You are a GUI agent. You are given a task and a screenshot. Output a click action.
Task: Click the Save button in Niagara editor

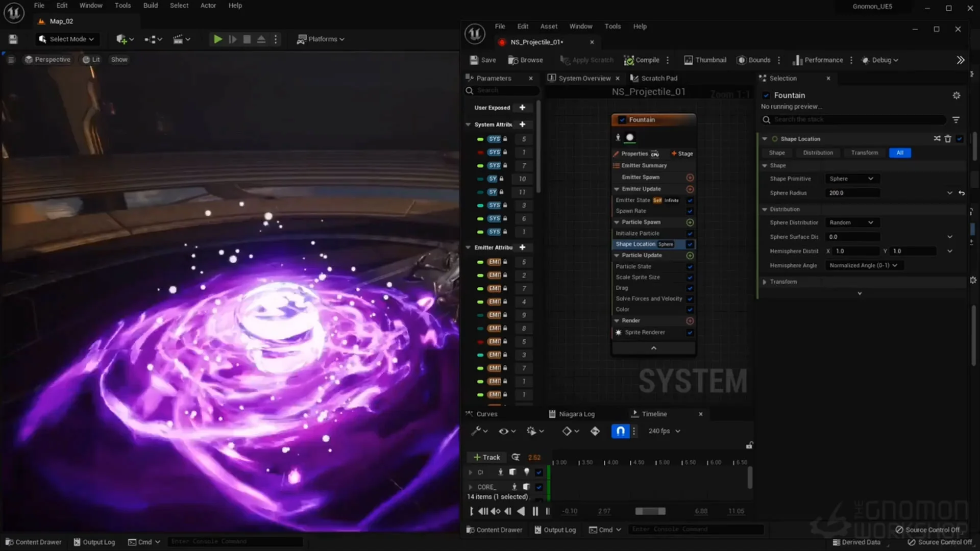point(483,60)
